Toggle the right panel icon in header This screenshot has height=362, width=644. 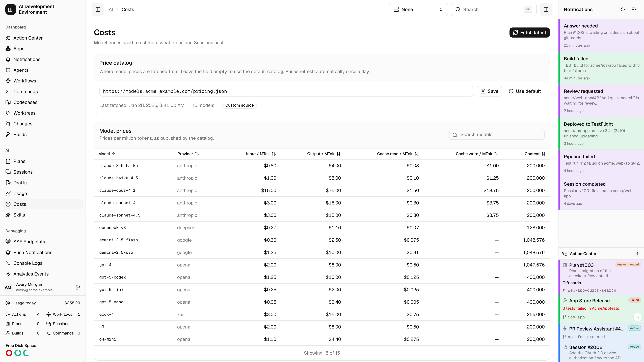click(x=546, y=10)
